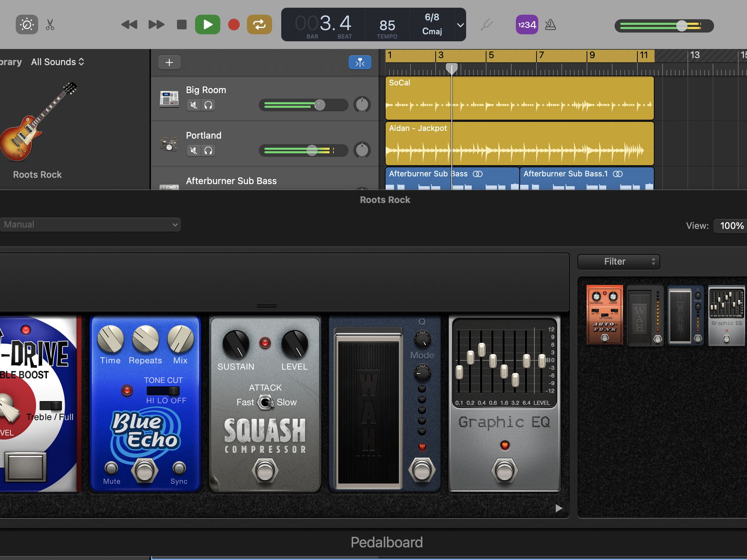Screen dimensions: 747x560
Task: Toggle the yellow Cycle loop button
Action: (x=259, y=24)
